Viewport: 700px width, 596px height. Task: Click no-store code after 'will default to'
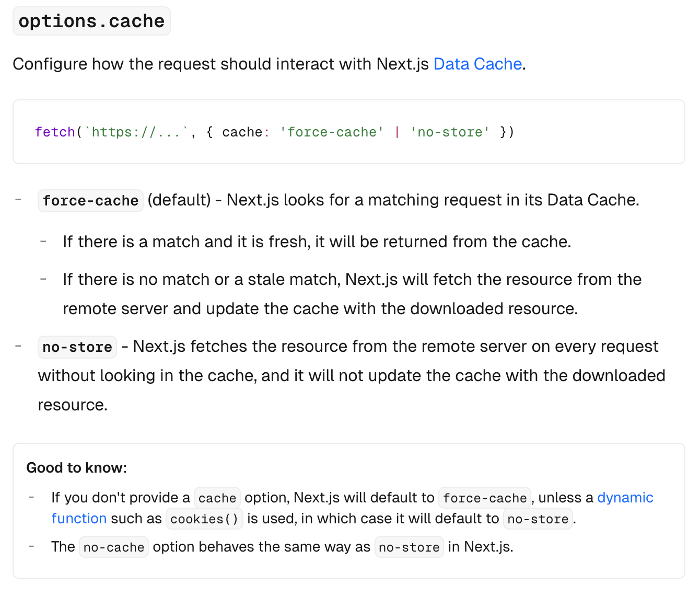click(538, 519)
